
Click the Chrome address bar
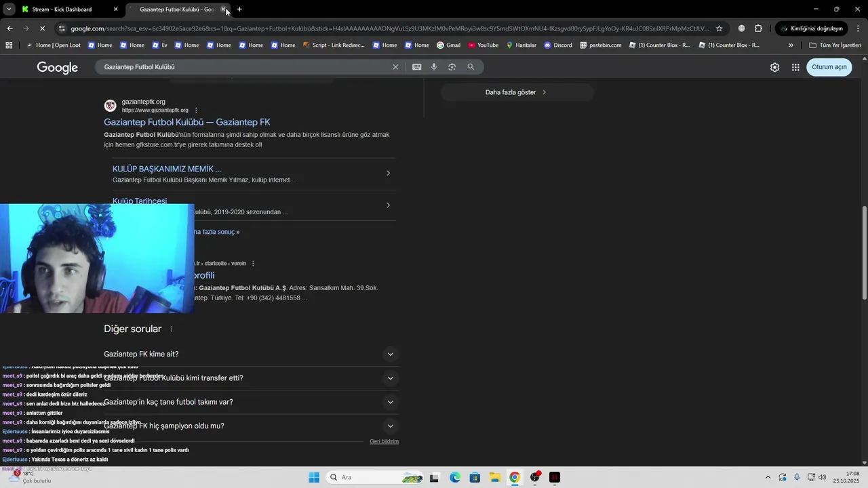pos(390,28)
